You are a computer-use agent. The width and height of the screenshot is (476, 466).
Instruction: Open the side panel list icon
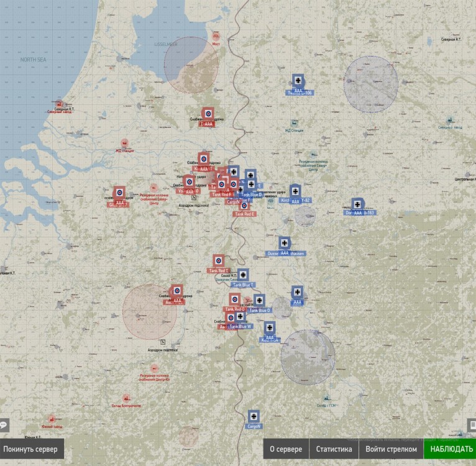click(472, 424)
